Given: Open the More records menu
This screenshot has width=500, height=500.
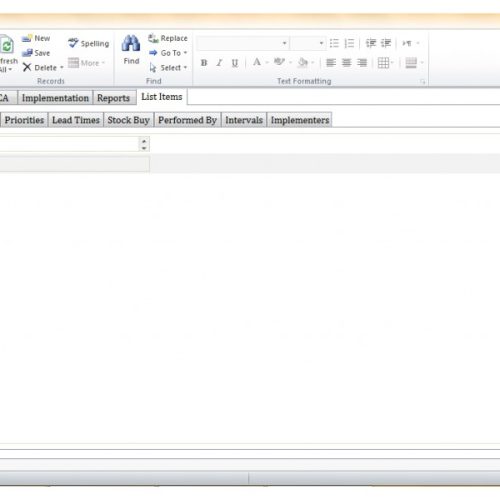Looking at the screenshot, I should (87, 63).
